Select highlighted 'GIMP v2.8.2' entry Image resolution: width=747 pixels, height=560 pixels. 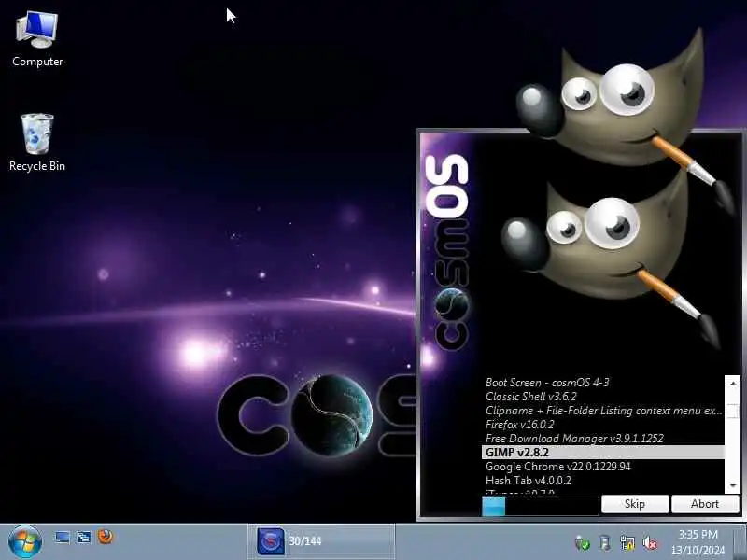pos(602,453)
